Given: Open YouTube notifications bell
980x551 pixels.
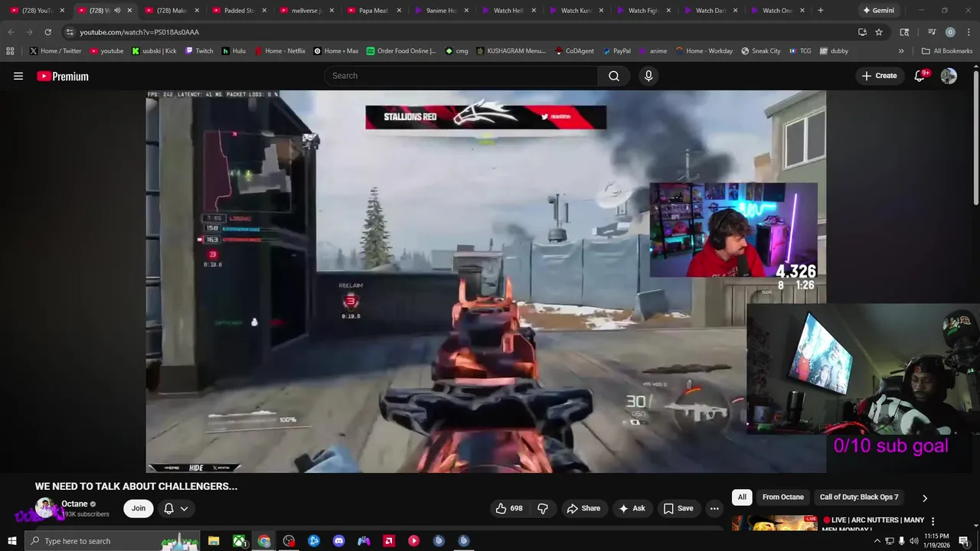Looking at the screenshot, I should [x=920, y=76].
